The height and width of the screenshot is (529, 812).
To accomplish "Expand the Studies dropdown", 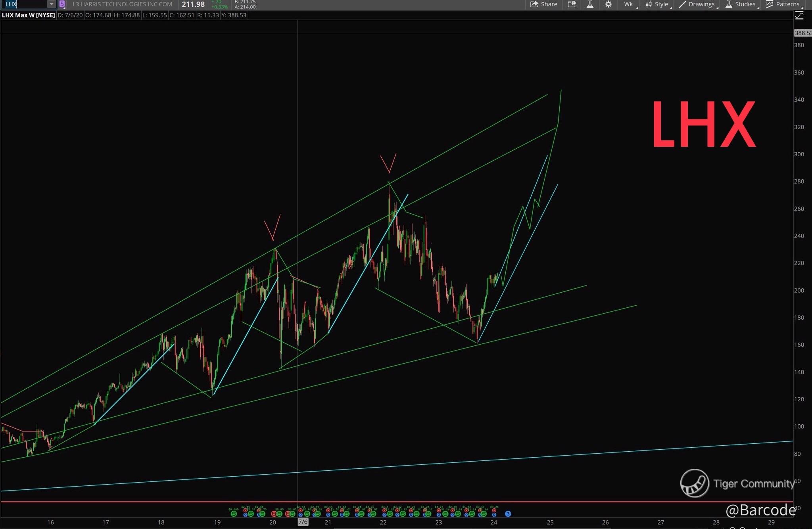I will (x=741, y=4).
